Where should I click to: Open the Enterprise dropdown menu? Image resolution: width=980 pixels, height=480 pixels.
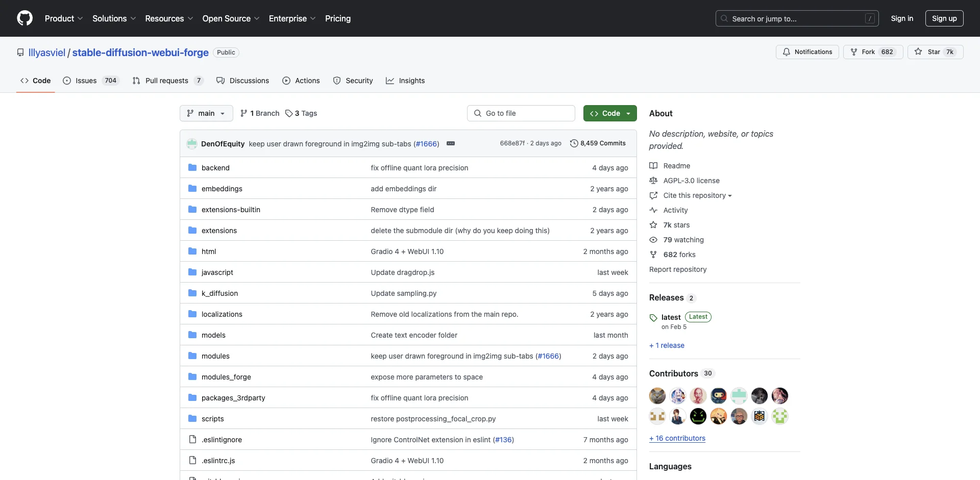(x=292, y=18)
